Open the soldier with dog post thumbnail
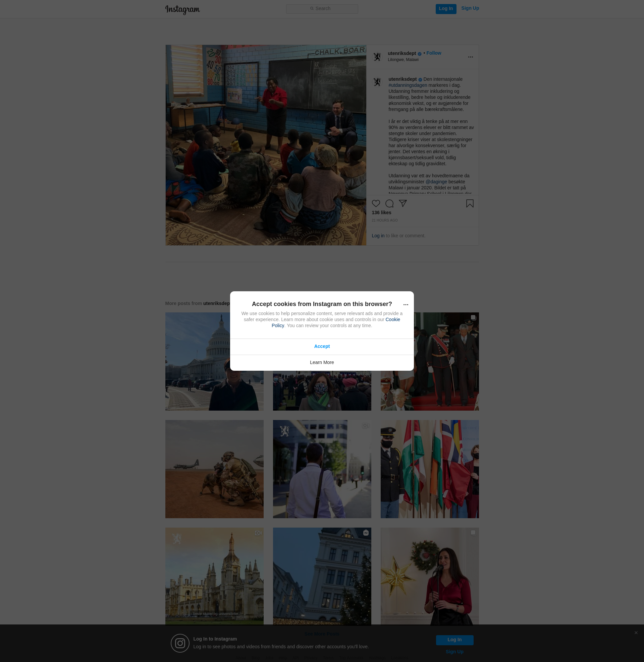Screen dimensions: 644x662 (x=214, y=469)
